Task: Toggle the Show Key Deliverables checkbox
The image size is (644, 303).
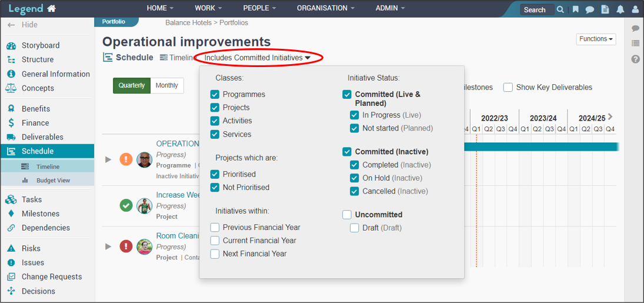Action: tap(508, 87)
